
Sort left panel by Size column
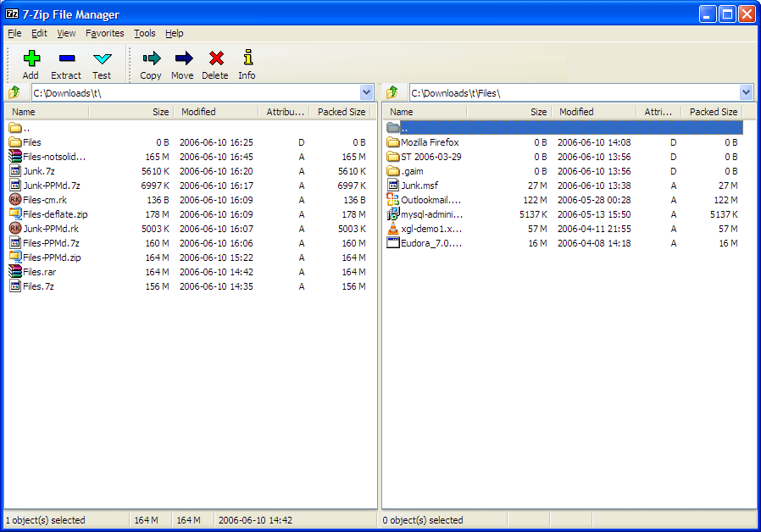click(131, 112)
